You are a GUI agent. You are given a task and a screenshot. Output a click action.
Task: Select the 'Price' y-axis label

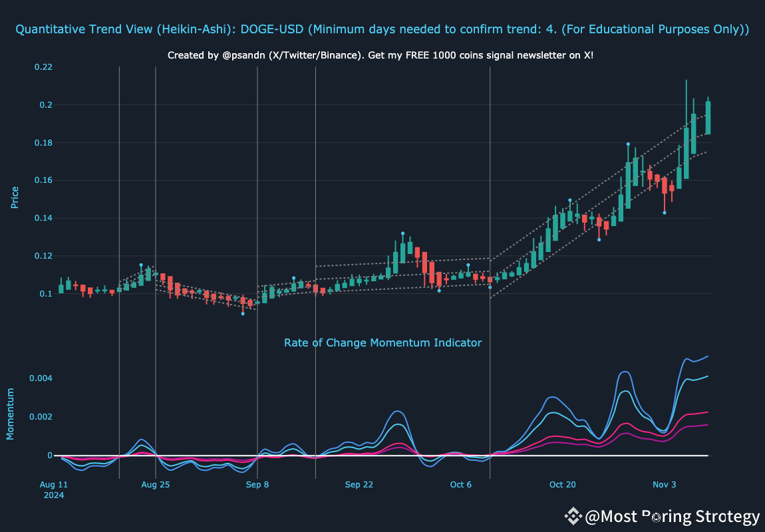pyautogui.click(x=15, y=198)
